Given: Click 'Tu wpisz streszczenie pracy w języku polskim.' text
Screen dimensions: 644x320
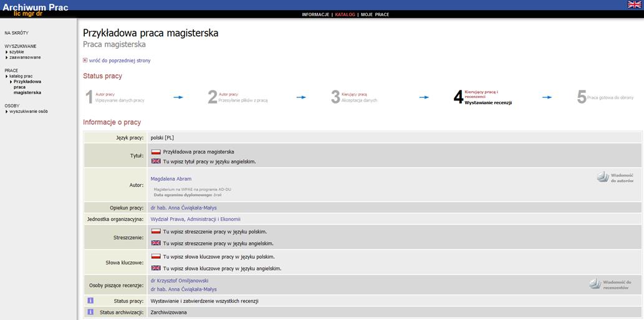Looking at the screenshot, I should point(215,231).
